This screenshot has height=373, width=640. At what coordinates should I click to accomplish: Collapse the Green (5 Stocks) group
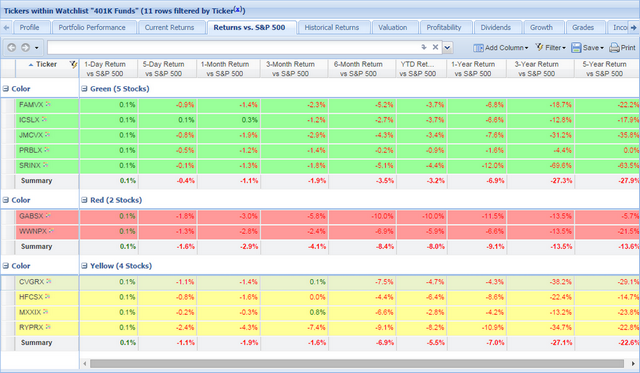pos(84,89)
